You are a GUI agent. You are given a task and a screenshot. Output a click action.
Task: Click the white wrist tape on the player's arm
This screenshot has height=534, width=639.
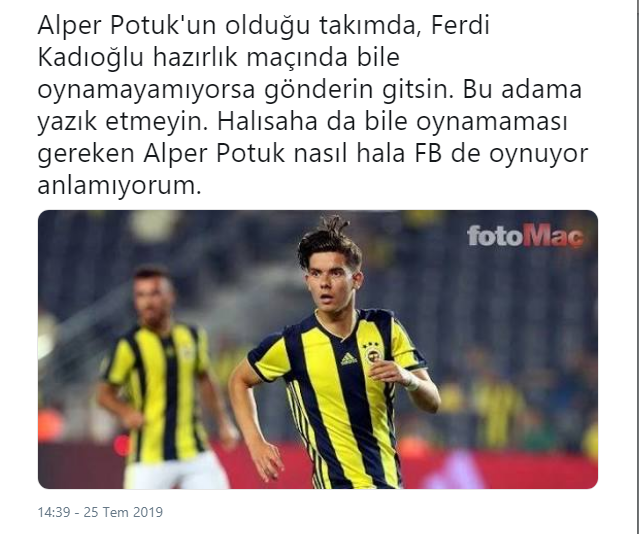(412, 381)
